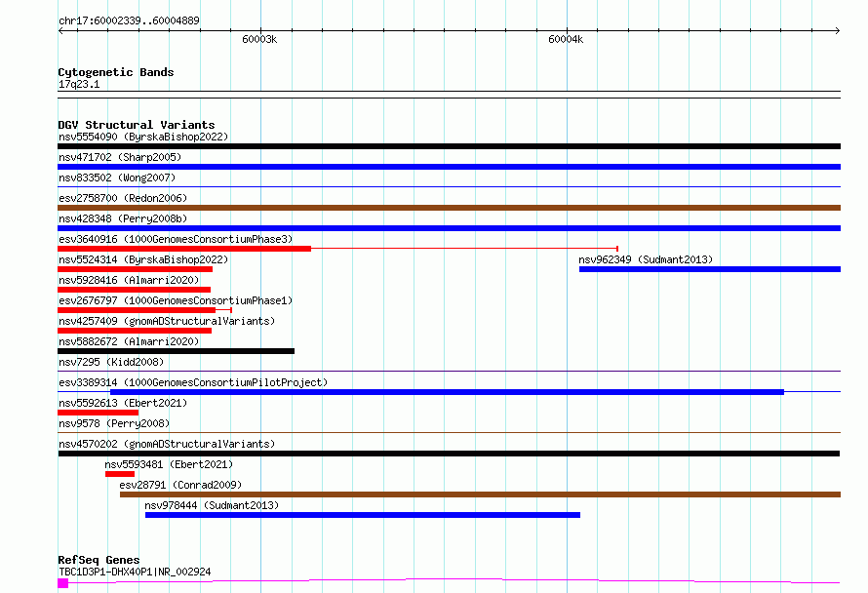Select the black nsv5554090 variant bar
This screenshot has height=593, width=868.
click(x=449, y=146)
